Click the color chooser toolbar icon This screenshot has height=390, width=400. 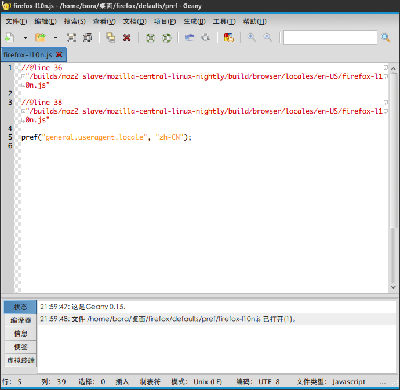coord(229,37)
